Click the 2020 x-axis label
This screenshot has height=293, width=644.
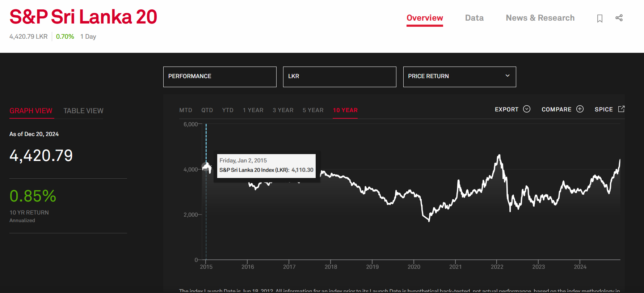pos(414,267)
